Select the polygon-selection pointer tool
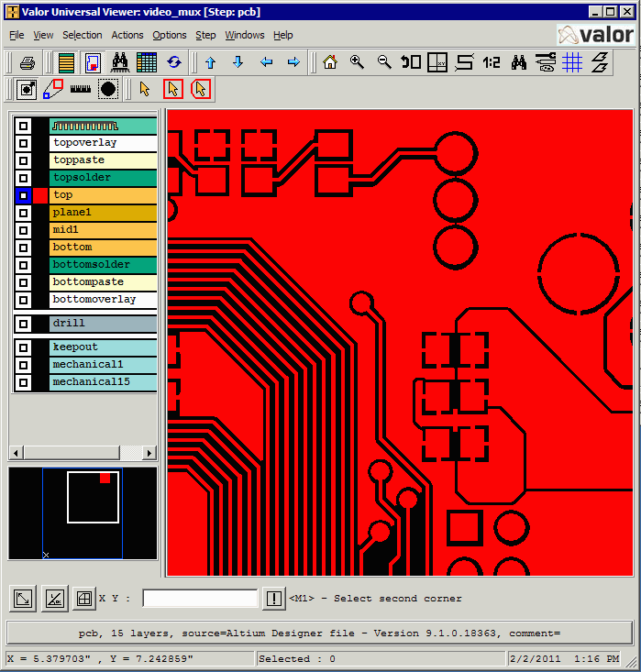 201,89
